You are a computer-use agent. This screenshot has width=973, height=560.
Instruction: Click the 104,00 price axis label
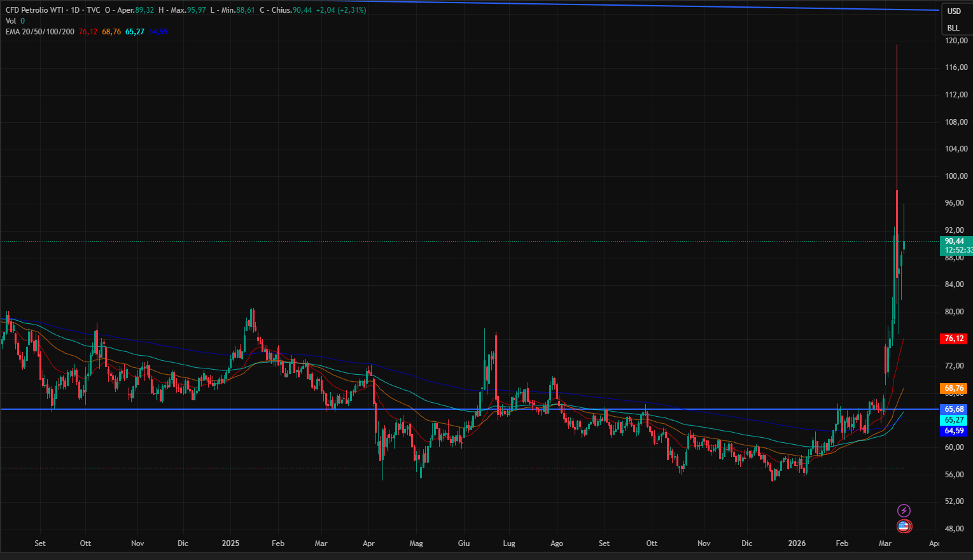956,149
